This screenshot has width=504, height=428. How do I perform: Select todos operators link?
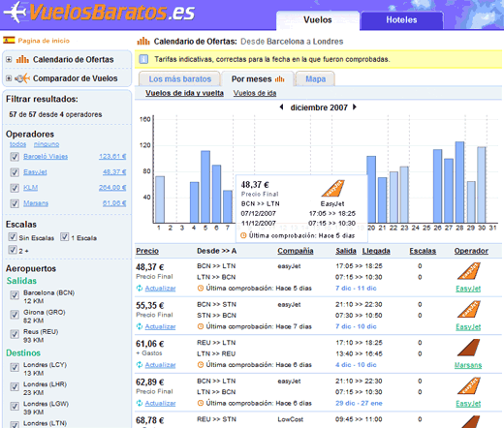click(17, 144)
